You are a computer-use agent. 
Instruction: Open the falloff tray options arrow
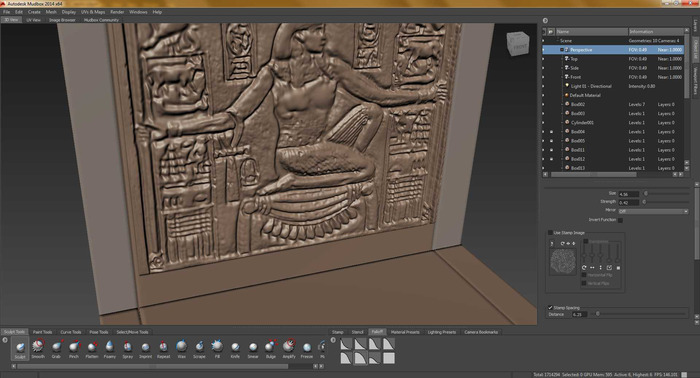(x=333, y=340)
